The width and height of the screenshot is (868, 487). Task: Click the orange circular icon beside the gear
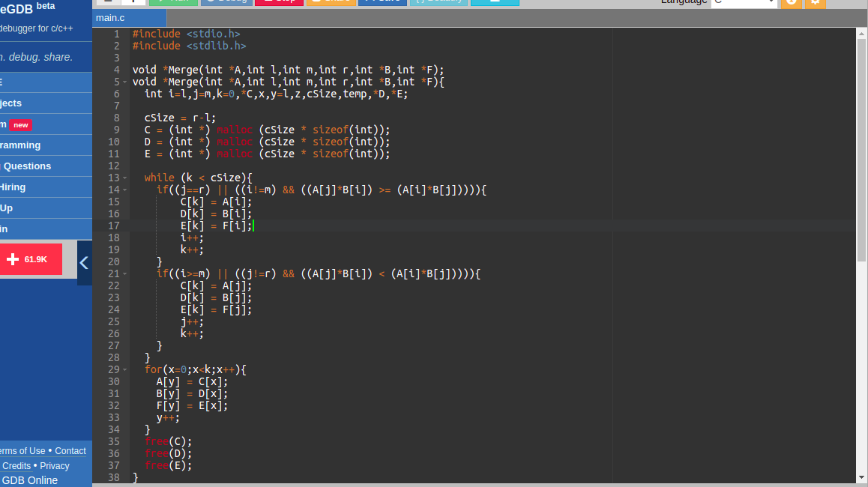pyautogui.click(x=792, y=2)
